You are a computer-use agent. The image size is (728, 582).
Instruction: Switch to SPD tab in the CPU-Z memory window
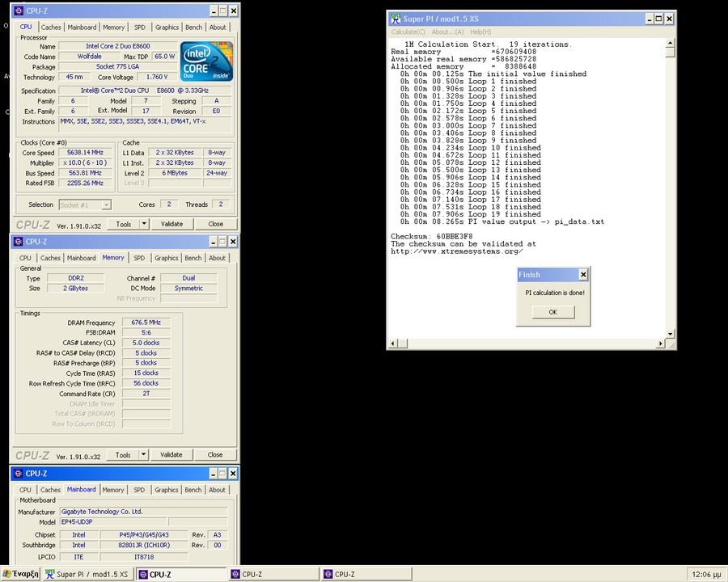click(x=139, y=258)
